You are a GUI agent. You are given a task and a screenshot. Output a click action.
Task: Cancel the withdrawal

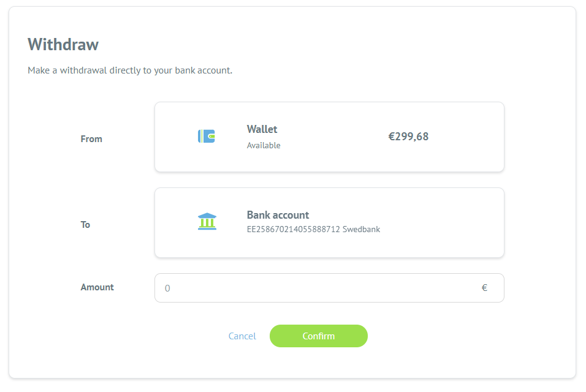[x=242, y=336]
